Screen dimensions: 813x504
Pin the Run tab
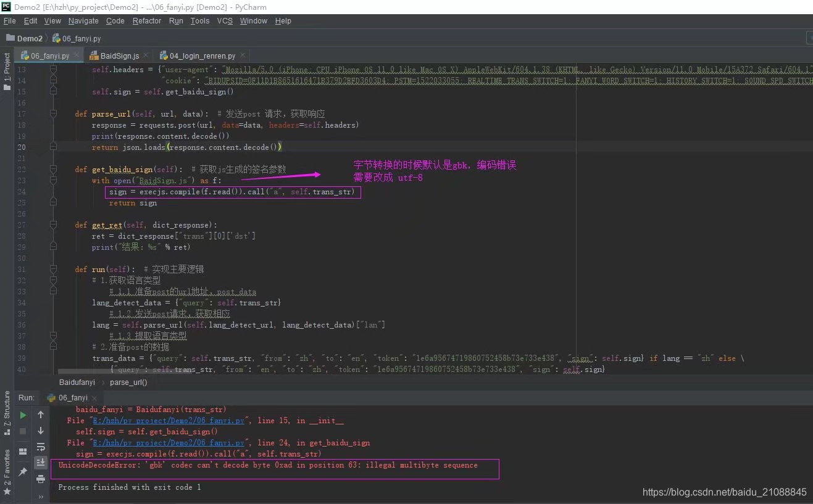point(23,472)
